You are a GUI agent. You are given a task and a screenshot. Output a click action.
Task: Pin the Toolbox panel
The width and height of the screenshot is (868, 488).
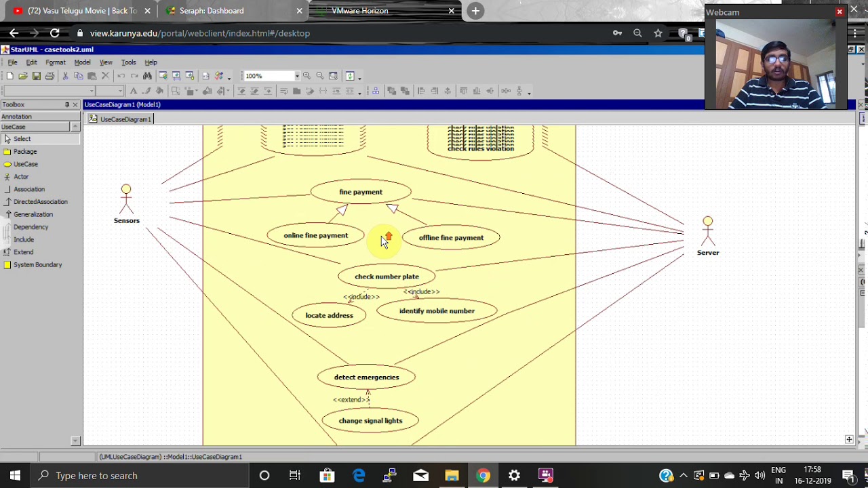click(66, 104)
